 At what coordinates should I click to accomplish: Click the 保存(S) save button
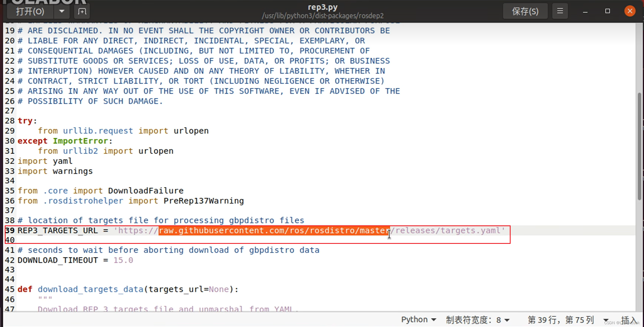[x=525, y=11]
